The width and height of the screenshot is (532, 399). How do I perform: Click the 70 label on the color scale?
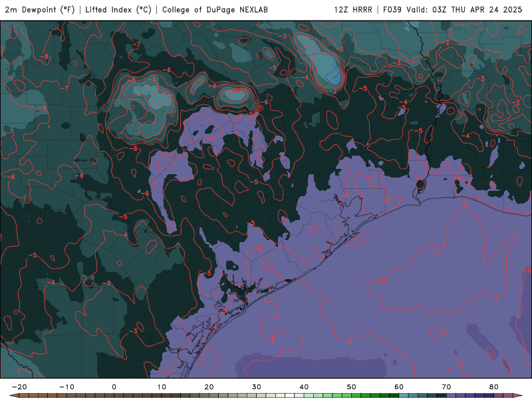(x=446, y=387)
